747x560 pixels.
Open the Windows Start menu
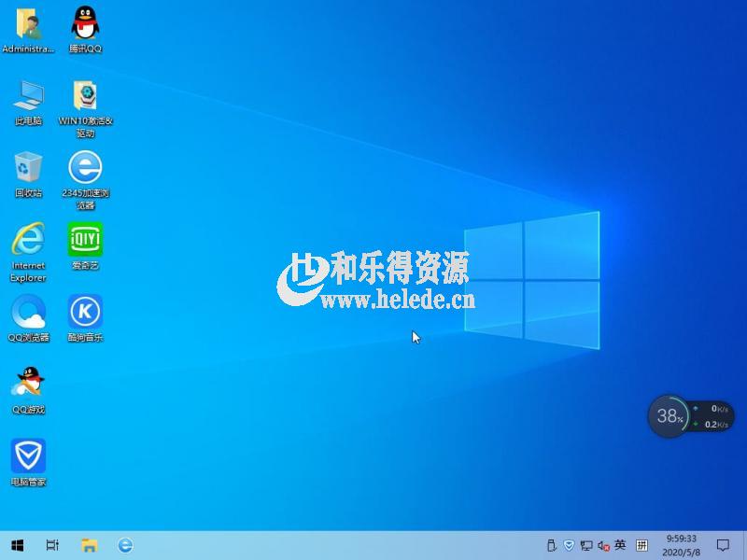[18, 545]
